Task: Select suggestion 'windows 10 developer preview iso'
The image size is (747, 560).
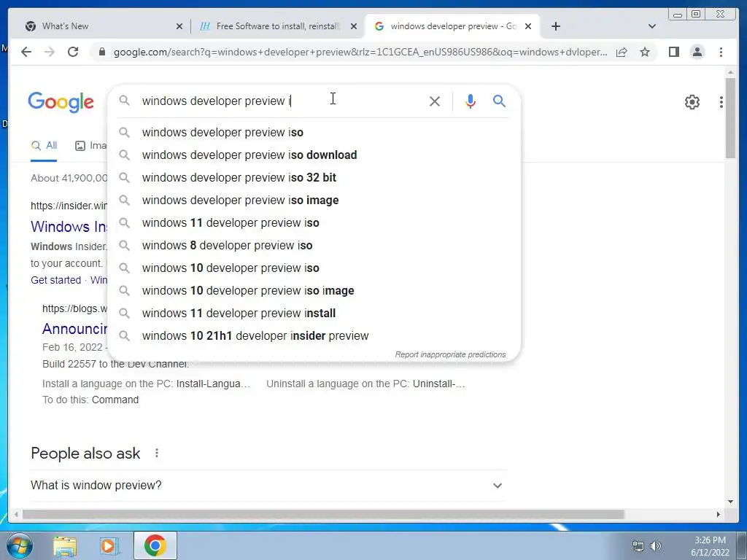Action: click(x=314, y=268)
